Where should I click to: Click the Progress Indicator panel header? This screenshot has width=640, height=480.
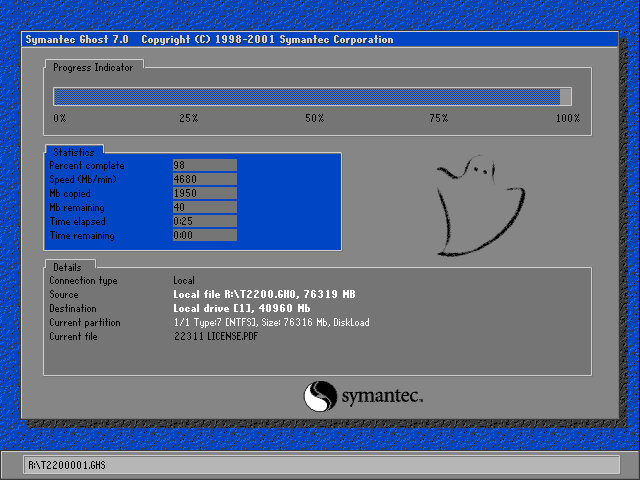tap(95, 66)
